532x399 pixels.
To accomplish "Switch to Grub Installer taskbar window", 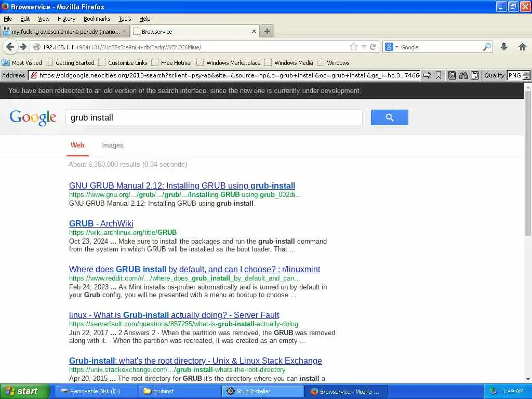I will point(263,392).
